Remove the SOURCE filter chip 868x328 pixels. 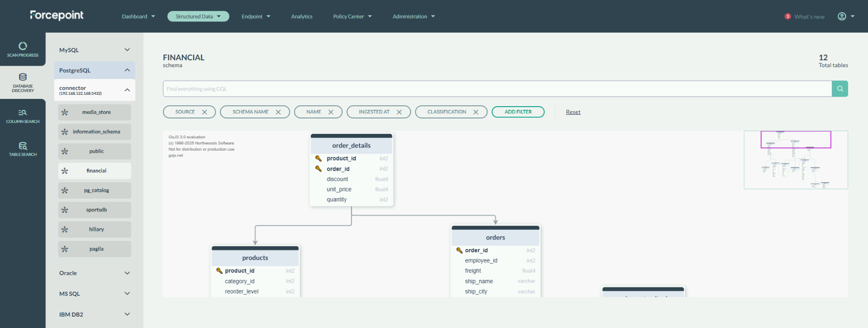[204, 112]
